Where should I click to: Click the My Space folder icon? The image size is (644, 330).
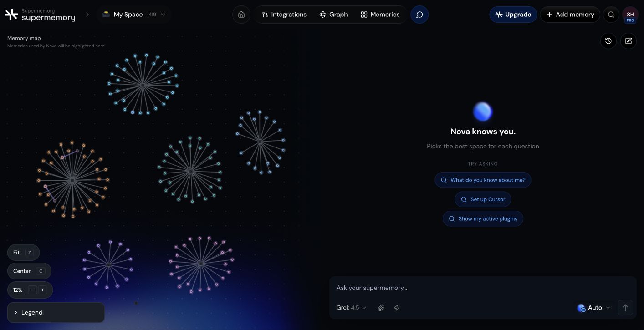pyautogui.click(x=106, y=15)
